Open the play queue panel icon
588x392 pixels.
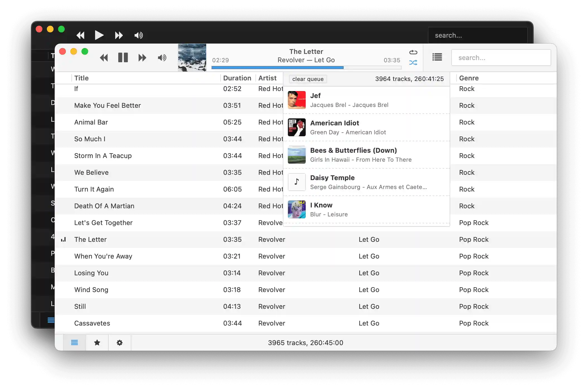437,57
